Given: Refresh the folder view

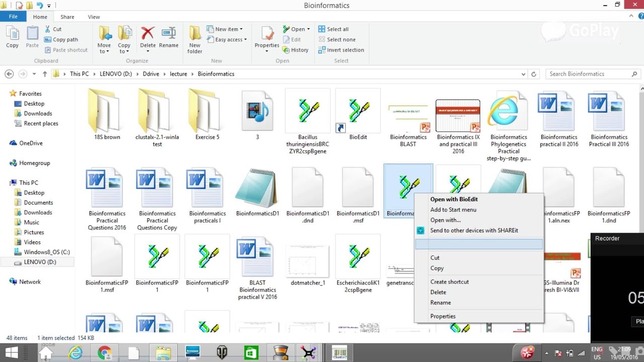Looking at the screenshot, I should 534,74.
